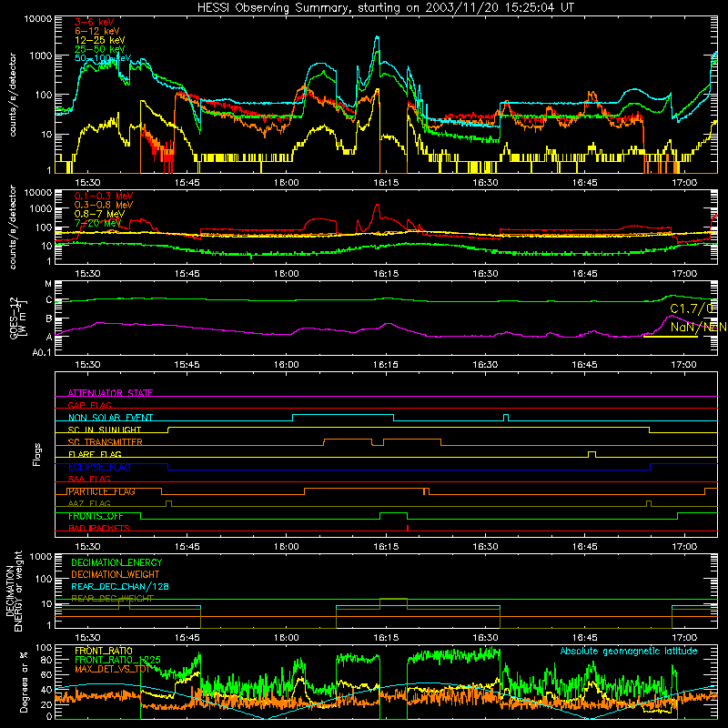Click the C1.7/0 flare annotation
This screenshot has width=728, height=728.
point(692,308)
